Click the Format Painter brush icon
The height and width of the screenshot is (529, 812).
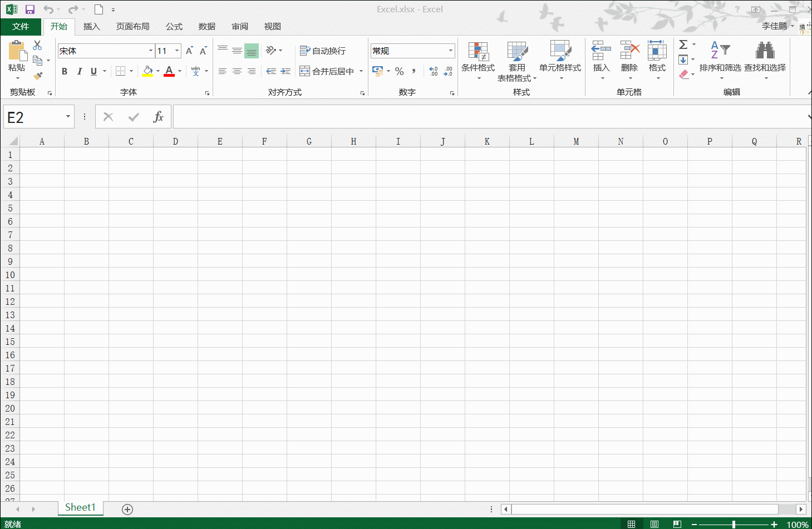click(x=38, y=76)
